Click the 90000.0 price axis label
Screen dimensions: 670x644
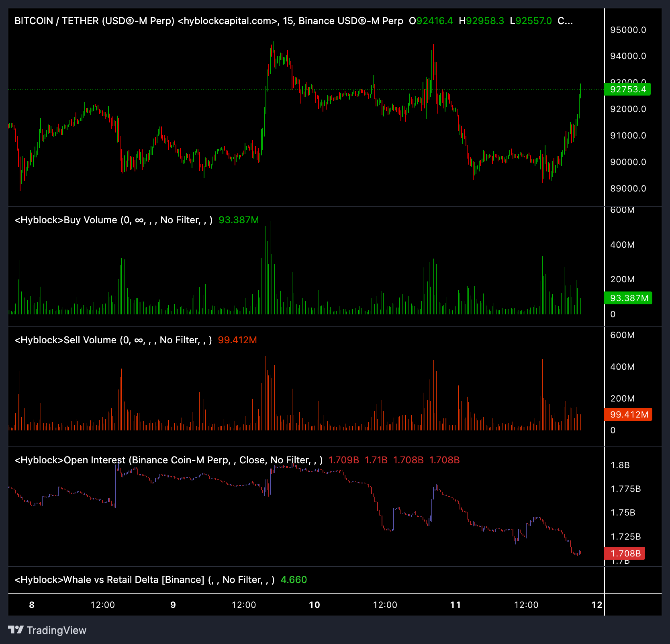[628, 162]
